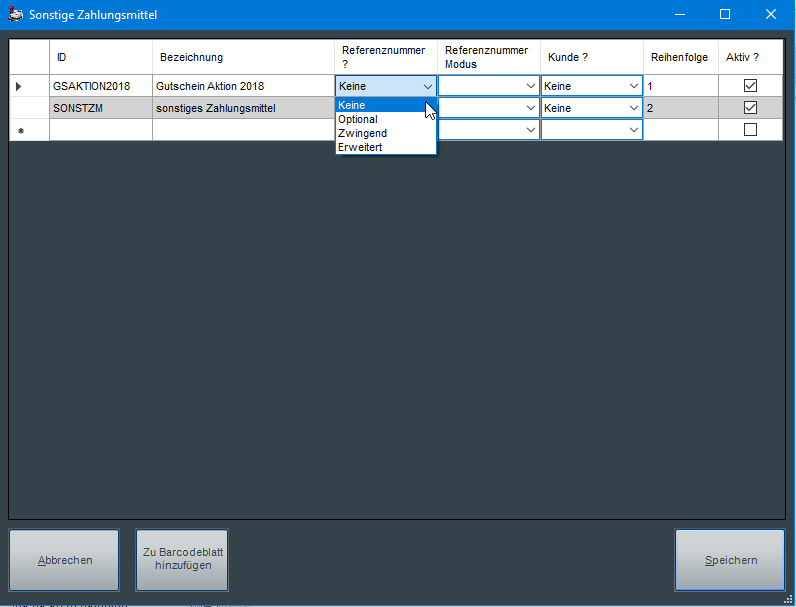796x607 pixels.
Task: Click the row selector arrow for GSAKTION2018
Action: pyautogui.click(x=18, y=86)
